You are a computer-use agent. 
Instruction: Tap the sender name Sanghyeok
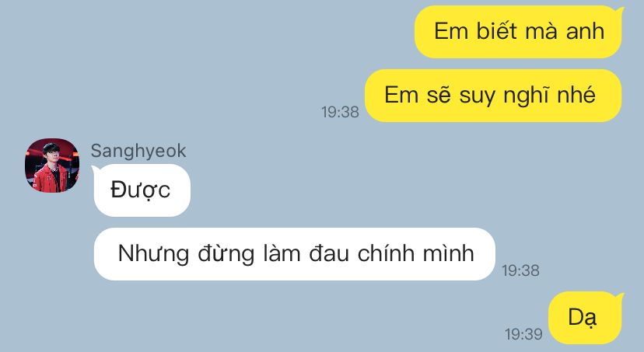(x=138, y=151)
